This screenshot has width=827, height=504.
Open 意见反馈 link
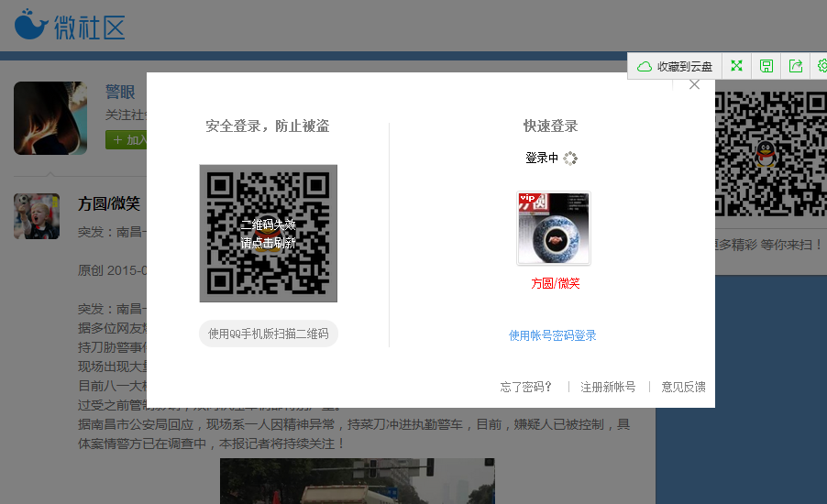684,387
